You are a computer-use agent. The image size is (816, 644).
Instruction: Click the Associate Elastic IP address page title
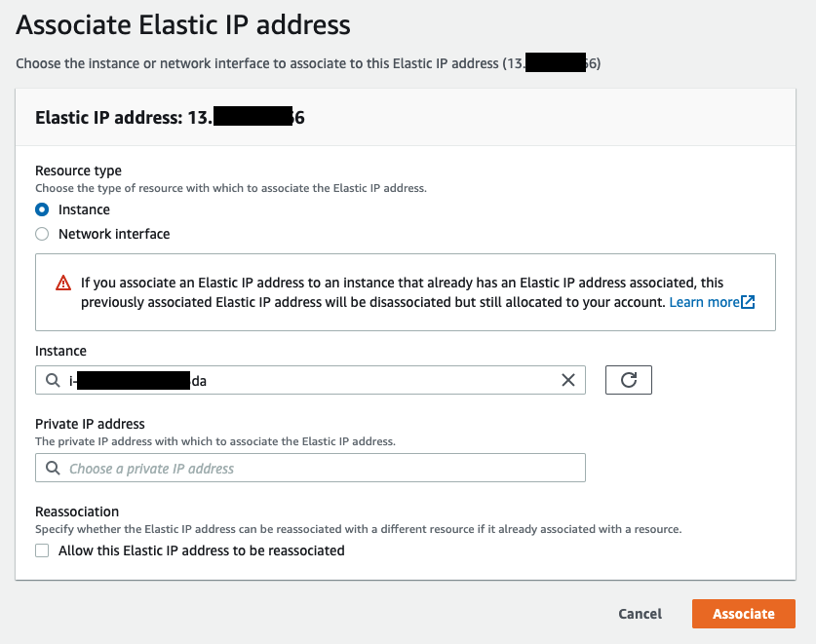pyautogui.click(x=183, y=25)
